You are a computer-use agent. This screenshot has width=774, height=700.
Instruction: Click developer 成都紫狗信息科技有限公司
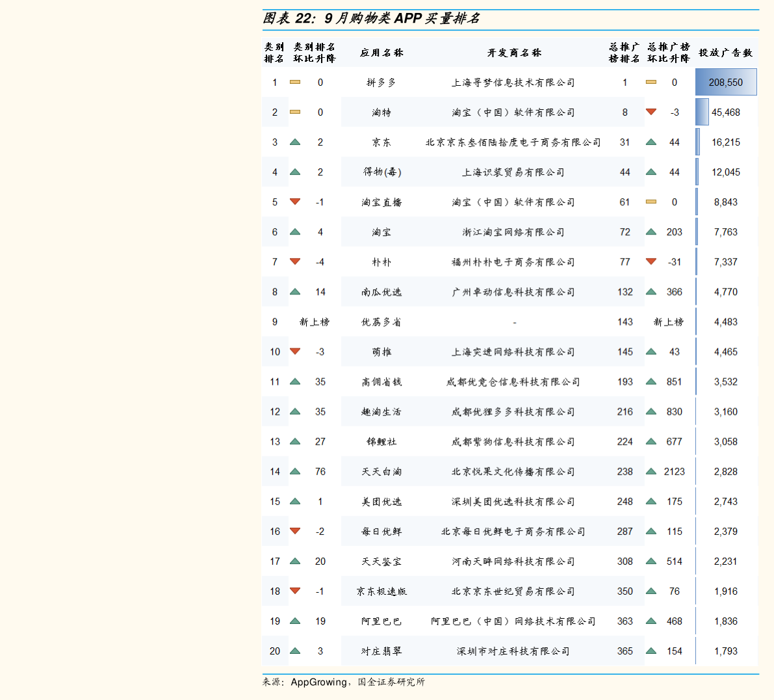click(x=513, y=442)
